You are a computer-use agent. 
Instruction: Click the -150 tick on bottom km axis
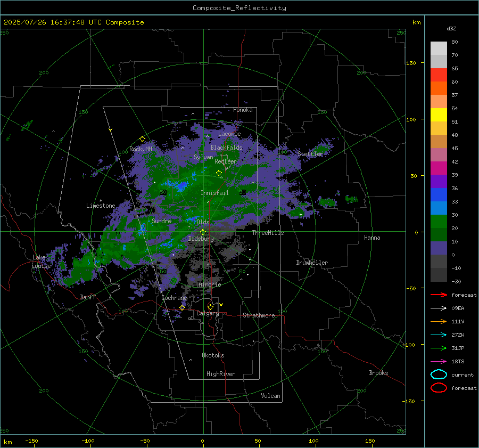coord(31,441)
